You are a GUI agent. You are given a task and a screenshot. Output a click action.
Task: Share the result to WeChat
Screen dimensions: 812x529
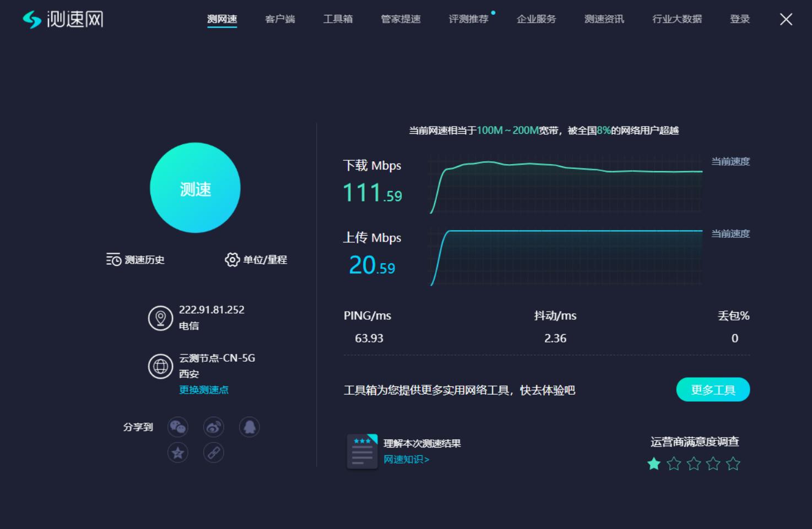[x=177, y=427]
